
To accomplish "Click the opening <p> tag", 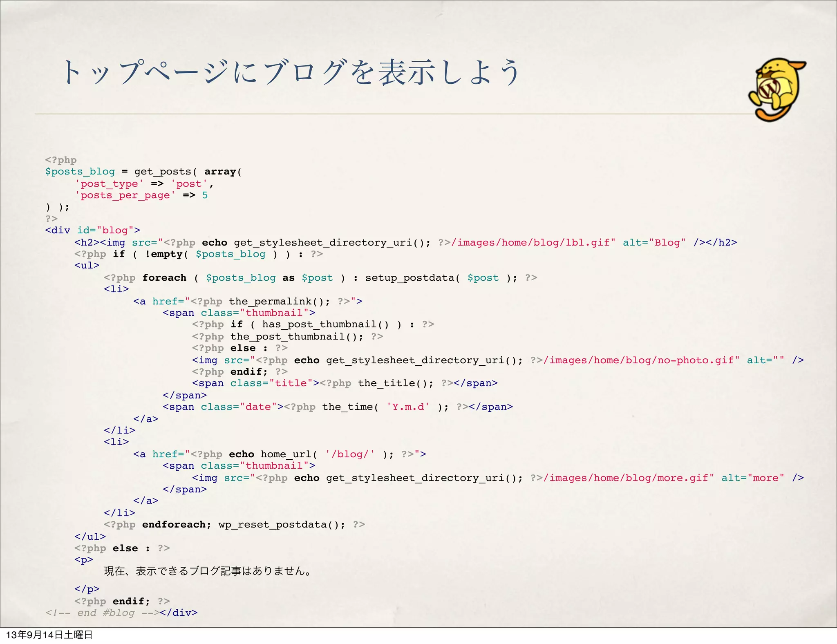I will point(84,560).
